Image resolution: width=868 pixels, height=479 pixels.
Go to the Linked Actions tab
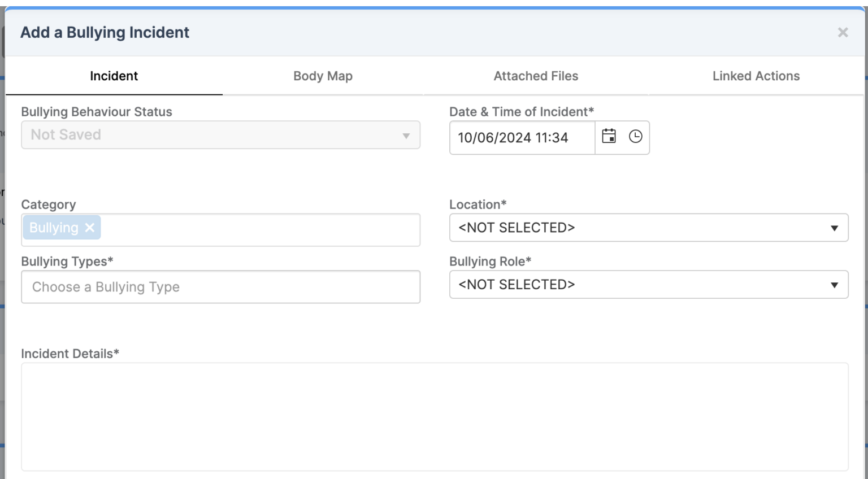[x=756, y=76]
